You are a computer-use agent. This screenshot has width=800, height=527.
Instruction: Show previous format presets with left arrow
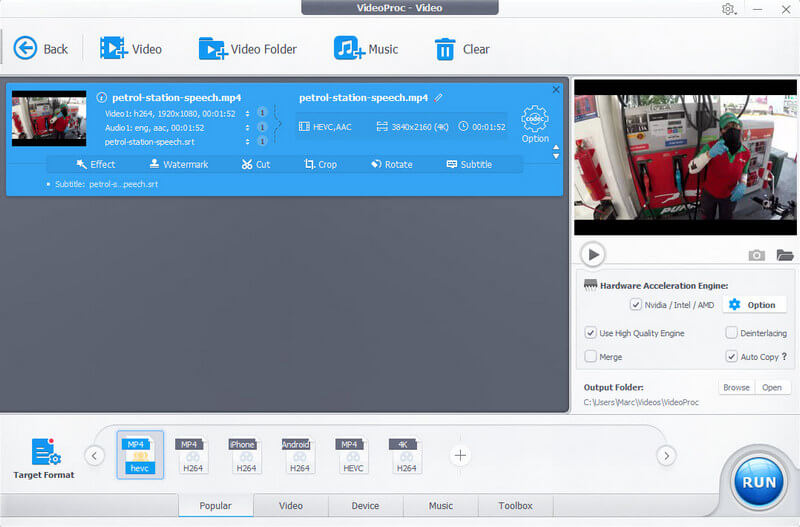[94, 455]
